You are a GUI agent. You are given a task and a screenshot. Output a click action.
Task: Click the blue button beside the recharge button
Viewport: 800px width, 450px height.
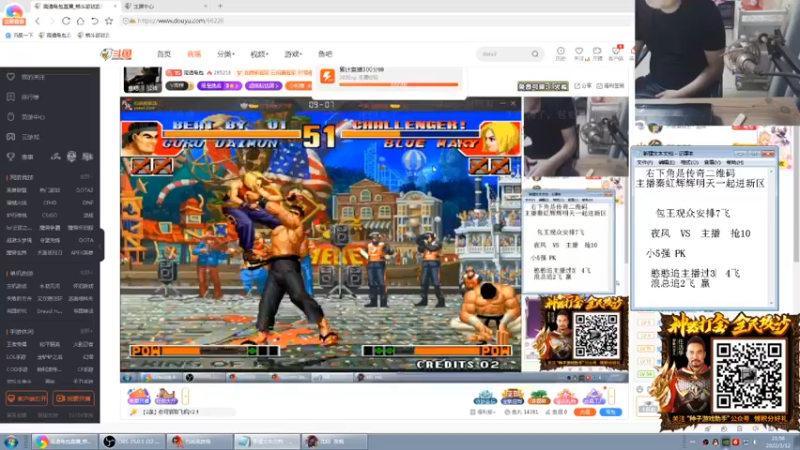pyautogui.click(x=611, y=412)
